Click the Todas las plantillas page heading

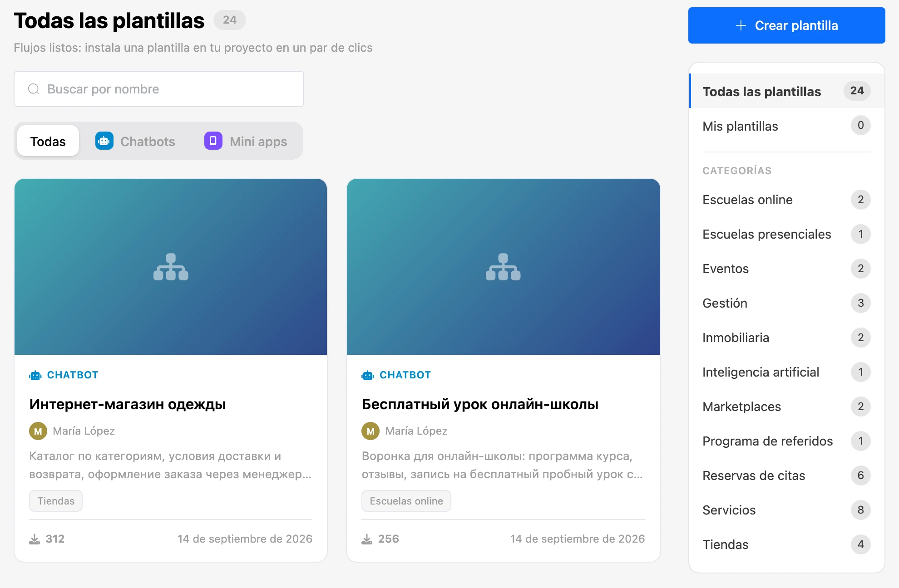pyautogui.click(x=109, y=20)
